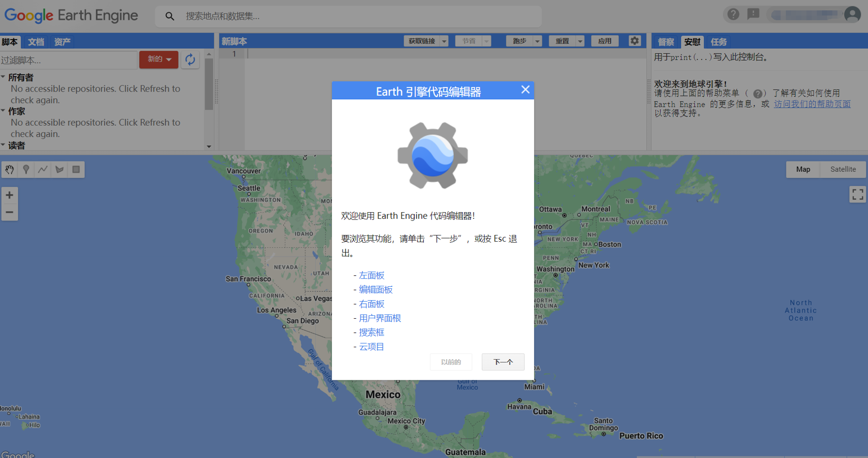
Task: Select the add marker tool
Action: tap(26, 169)
